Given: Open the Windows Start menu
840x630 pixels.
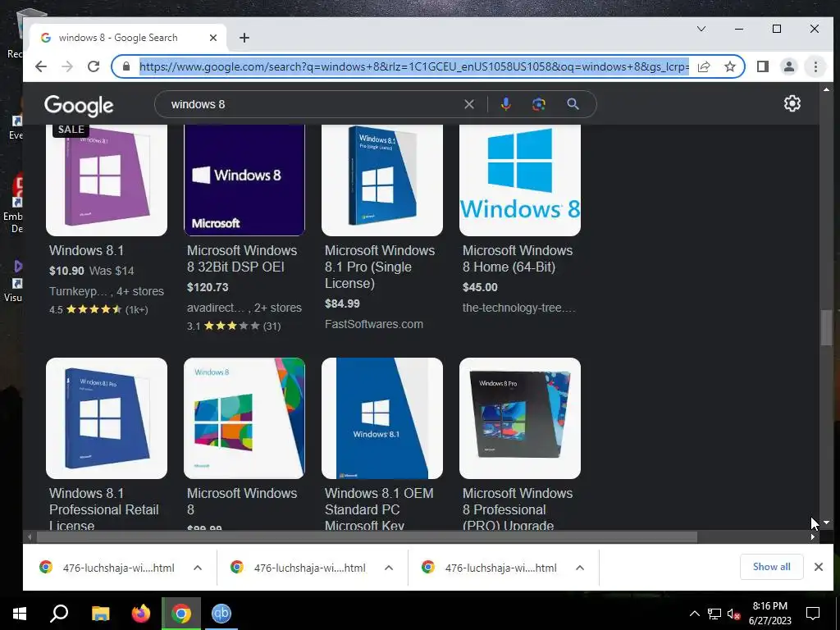Looking at the screenshot, I should (20, 614).
